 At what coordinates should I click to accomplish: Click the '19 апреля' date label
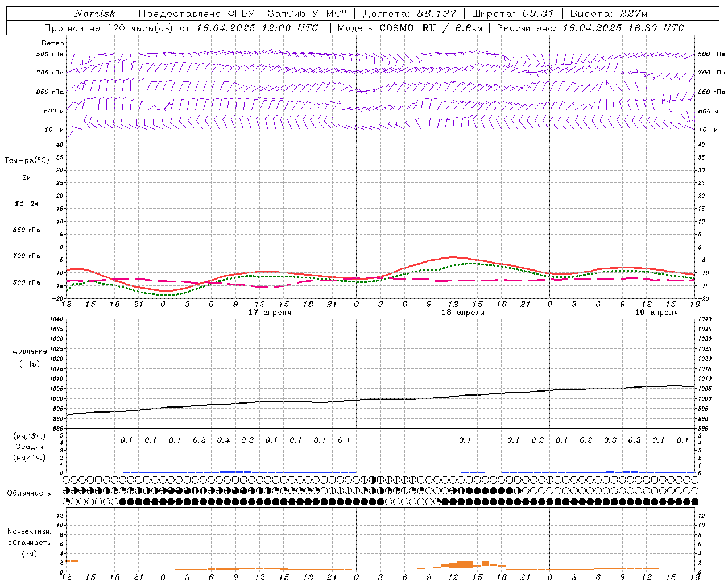pos(656,313)
